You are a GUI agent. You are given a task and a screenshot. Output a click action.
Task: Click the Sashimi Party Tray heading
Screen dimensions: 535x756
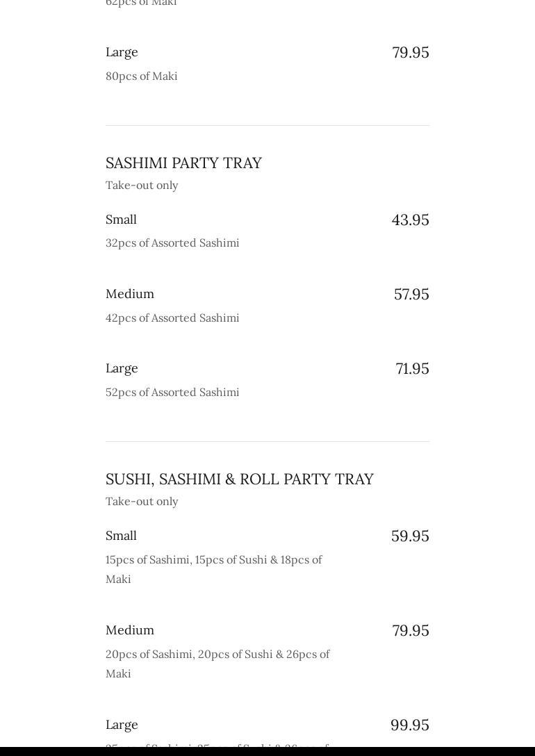coord(183,163)
